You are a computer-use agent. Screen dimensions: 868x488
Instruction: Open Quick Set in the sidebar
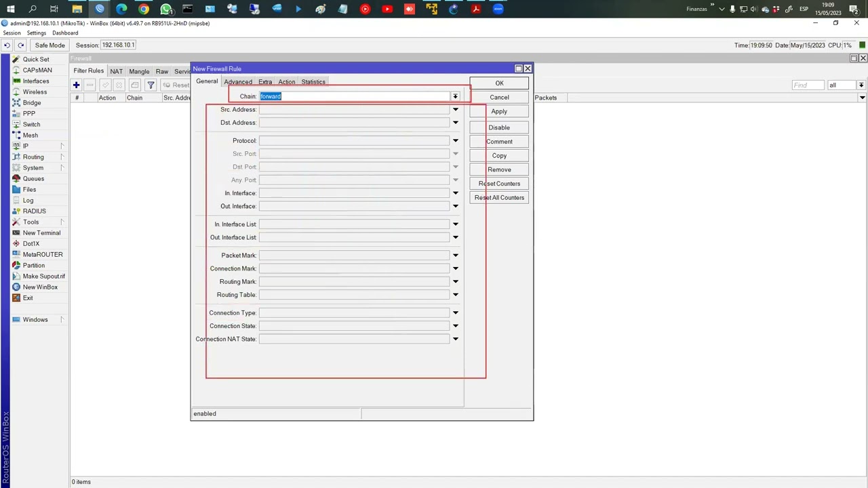click(36, 59)
